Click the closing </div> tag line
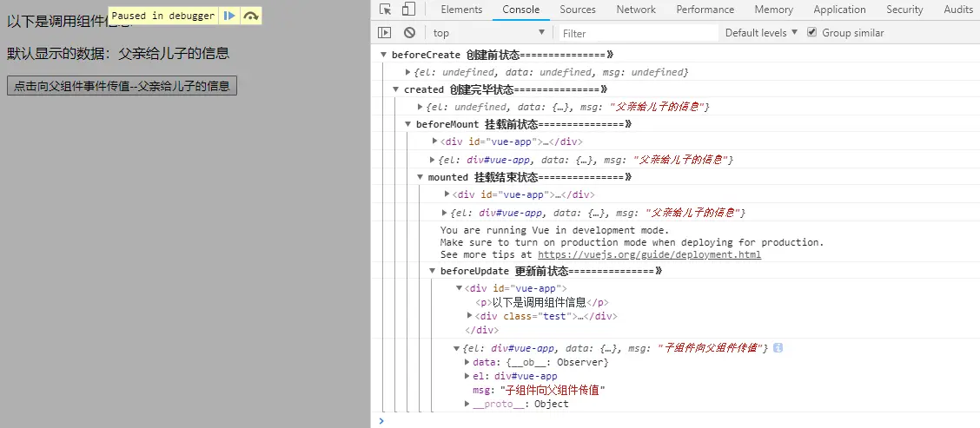Image resolution: width=980 pixels, height=428 pixels. [x=481, y=330]
